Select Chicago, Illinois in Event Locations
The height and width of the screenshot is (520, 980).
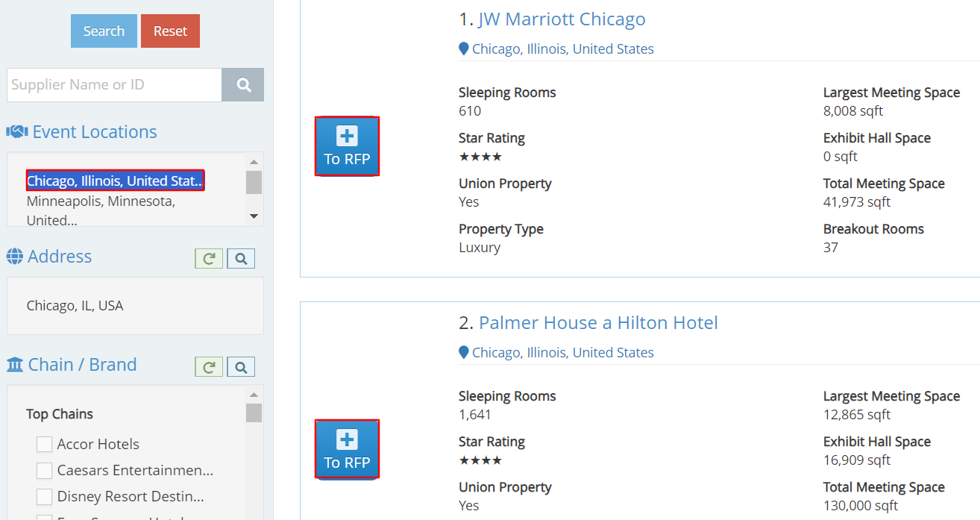tap(115, 181)
